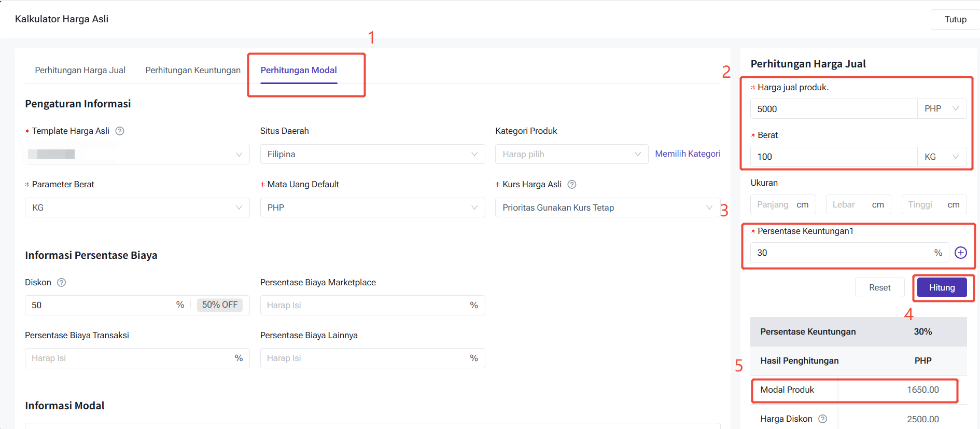Image resolution: width=980 pixels, height=429 pixels.
Task: Change the PHP currency selector for Harga jual
Action: pyautogui.click(x=941, y=109)
